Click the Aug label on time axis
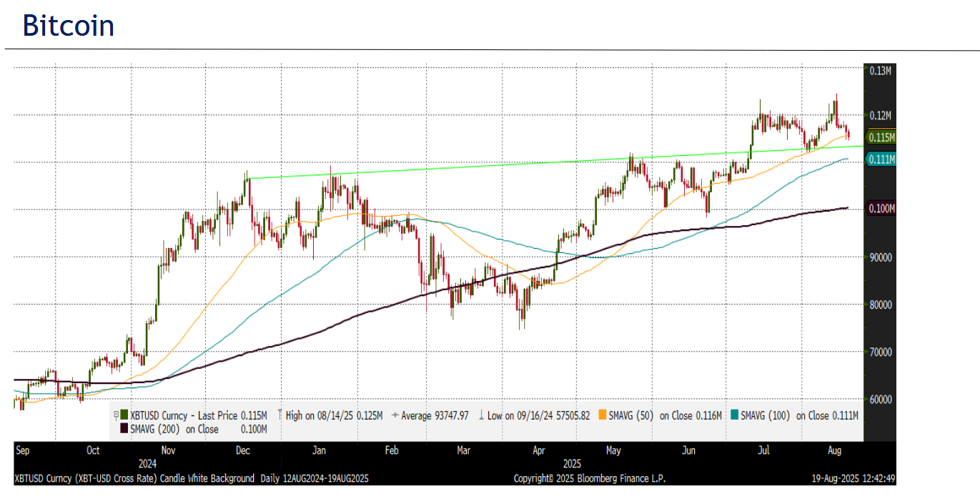The image size is (980, 499). pos(833,451)
